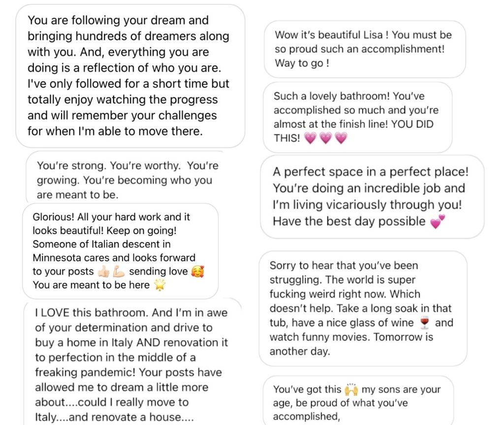This screenshot has height=425, width=504.
Task: Click the middle pink heart after "THIS!"
Action: point(325,139)
